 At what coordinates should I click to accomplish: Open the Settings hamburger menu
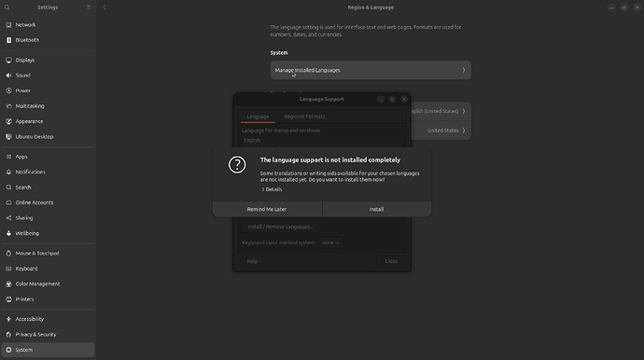click(89, 7)
